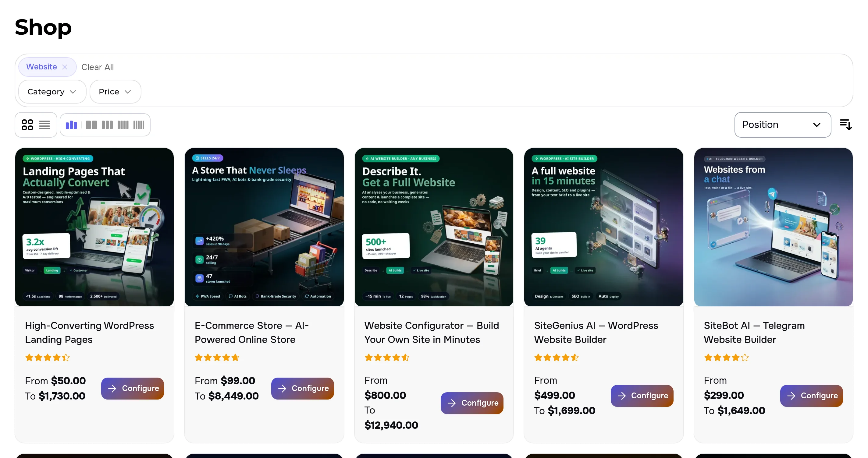
Task: Select the two-column layout icon
Action: tap(91, 125)
